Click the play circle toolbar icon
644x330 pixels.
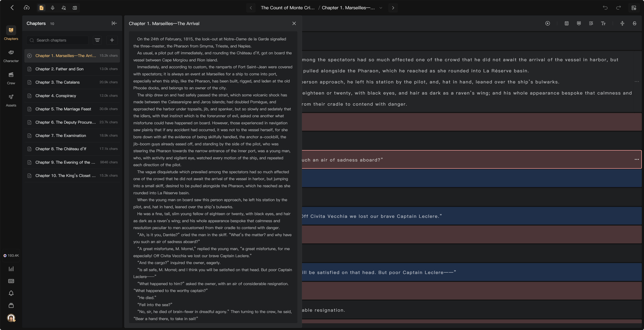click(547, 23)
